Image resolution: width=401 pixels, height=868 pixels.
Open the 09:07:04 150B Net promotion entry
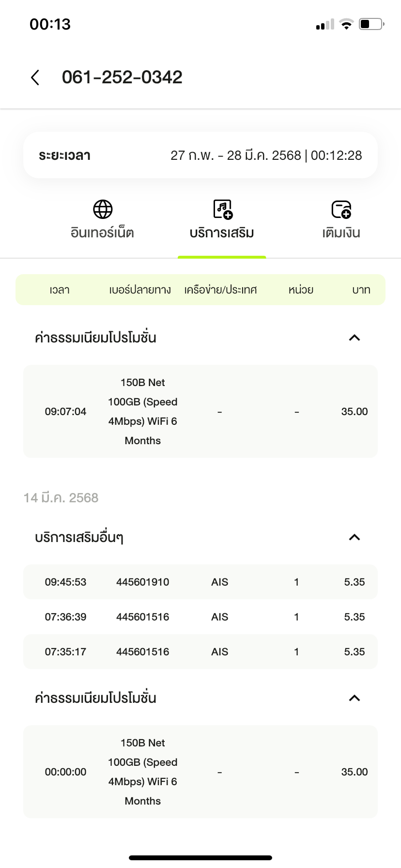pyautogui.click(x=200, y=411)
